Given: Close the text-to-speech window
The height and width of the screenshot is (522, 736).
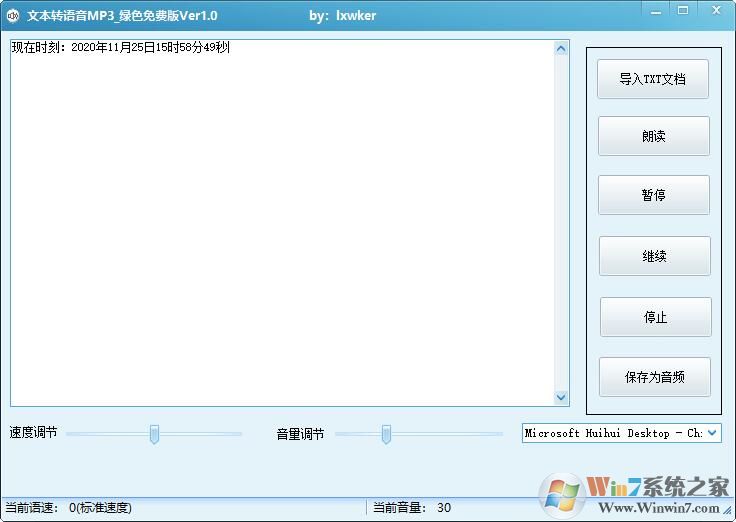Looking at the screenshot, I should pos(716,10).
